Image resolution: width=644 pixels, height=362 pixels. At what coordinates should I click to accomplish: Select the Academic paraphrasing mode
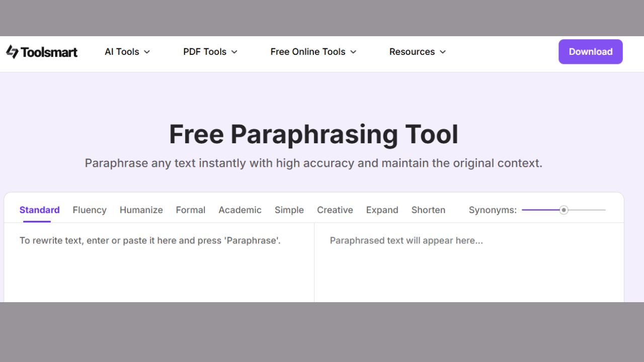pyautogui.click(x=240, y=210)
